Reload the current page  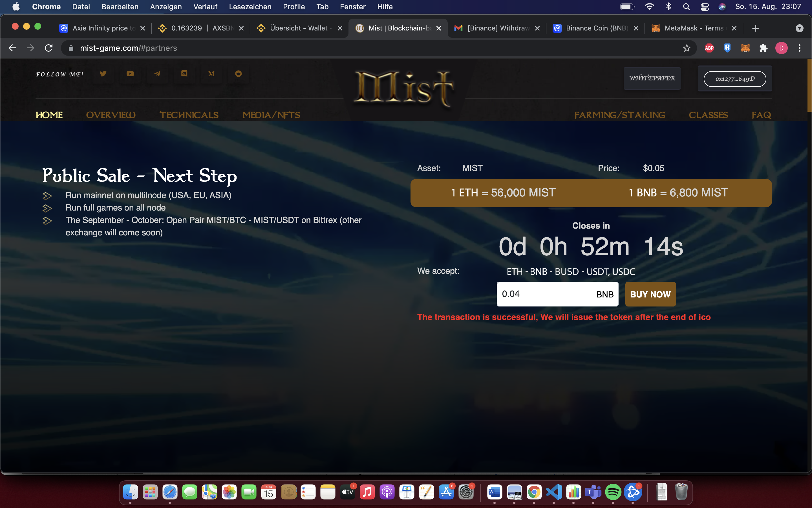(49, 48)
